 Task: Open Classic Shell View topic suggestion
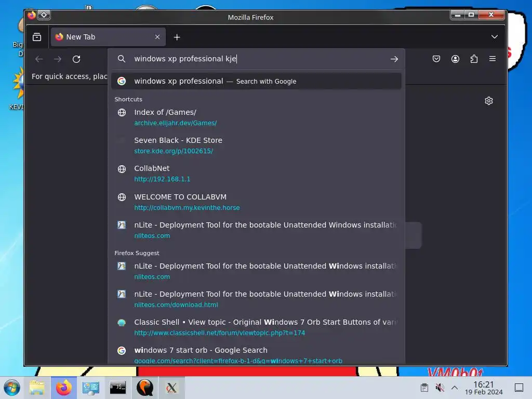tap(256, 327)
